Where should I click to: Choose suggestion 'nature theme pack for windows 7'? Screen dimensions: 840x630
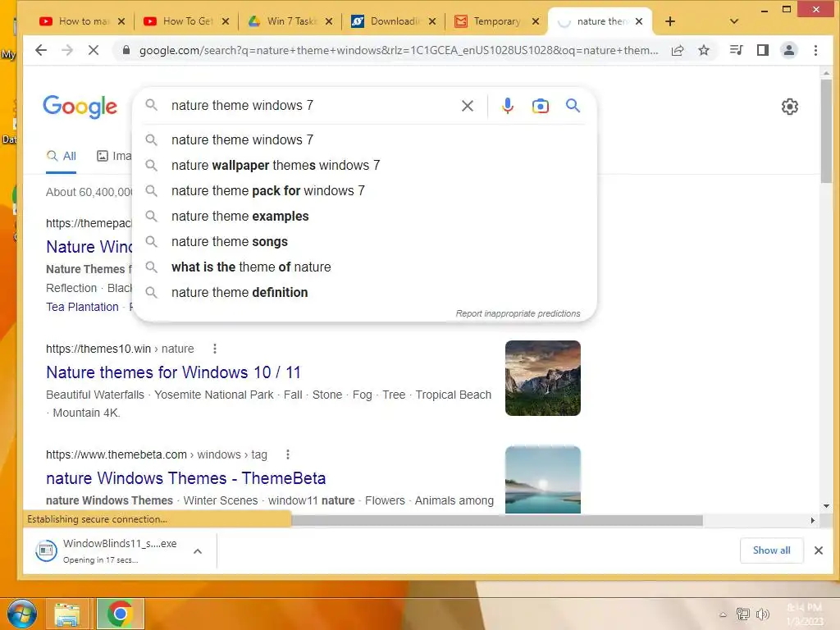(364, 190)
